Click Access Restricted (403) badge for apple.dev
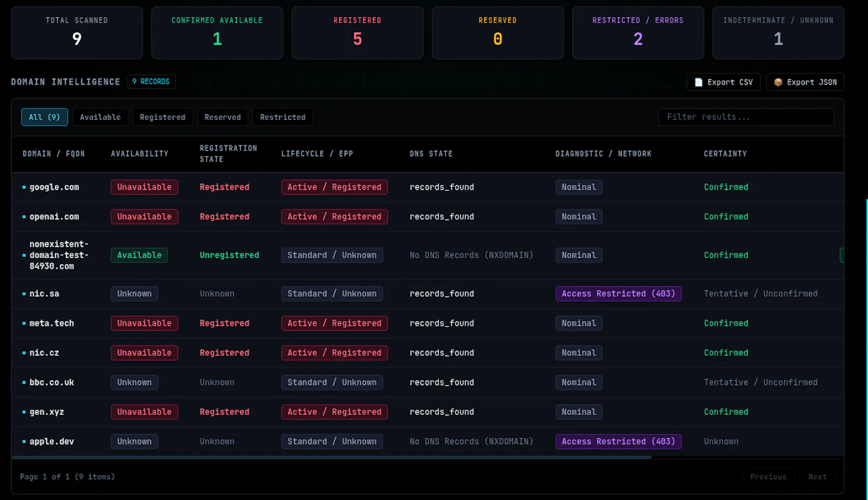This screenshot has width=868, height=500. (618, 441)
